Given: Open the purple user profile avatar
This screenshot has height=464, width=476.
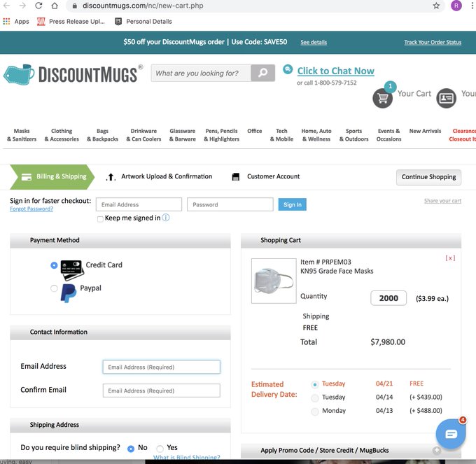Looking at the screenshot, I should coord(456,6).
